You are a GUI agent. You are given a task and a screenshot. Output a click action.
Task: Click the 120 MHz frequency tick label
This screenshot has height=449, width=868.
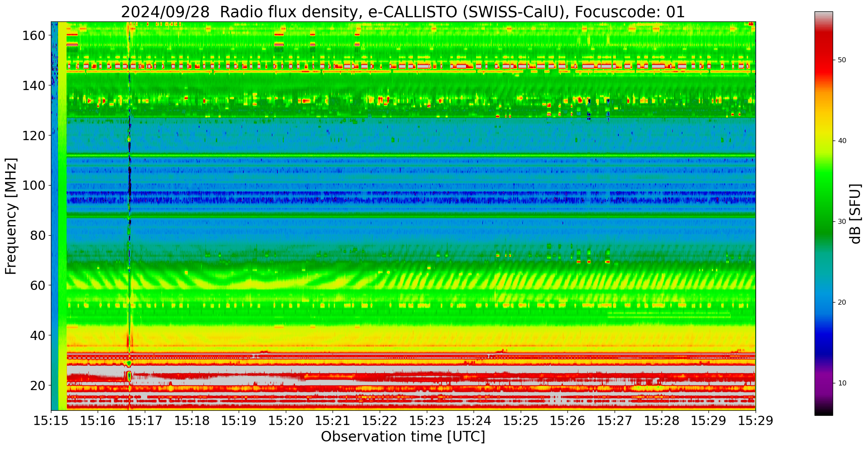click(x=34, y=135)
